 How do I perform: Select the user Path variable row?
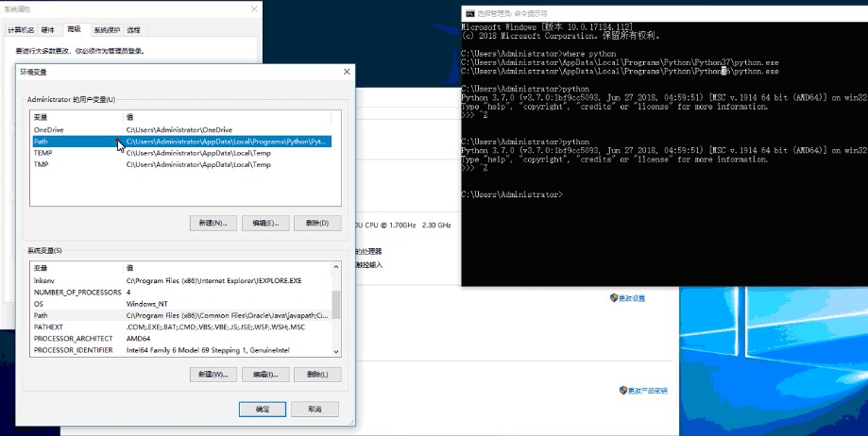[180, 142]
